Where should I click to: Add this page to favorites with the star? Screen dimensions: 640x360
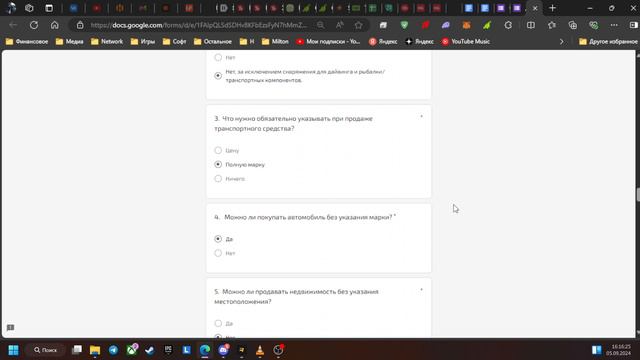coord(358,25)
